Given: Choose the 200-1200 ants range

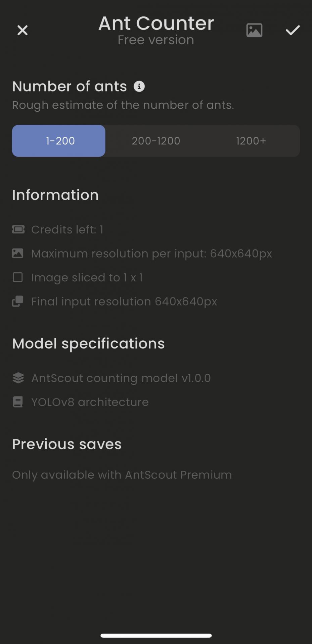Looking at the screenshot, I should [156, 141].
